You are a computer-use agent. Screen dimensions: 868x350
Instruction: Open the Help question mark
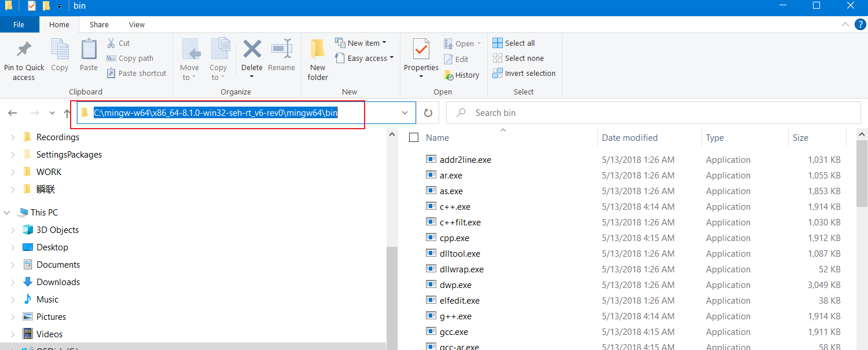pos(860,24)
